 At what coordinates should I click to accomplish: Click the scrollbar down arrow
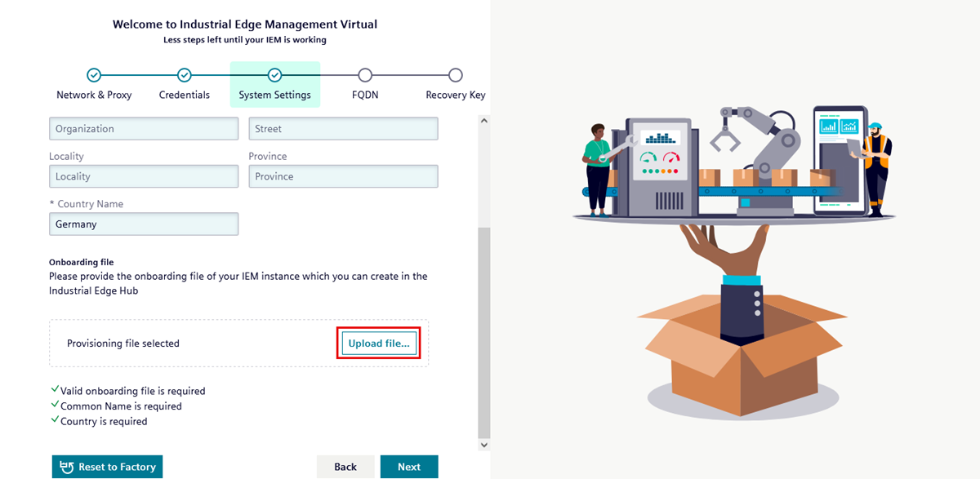[x=483, y=444]
